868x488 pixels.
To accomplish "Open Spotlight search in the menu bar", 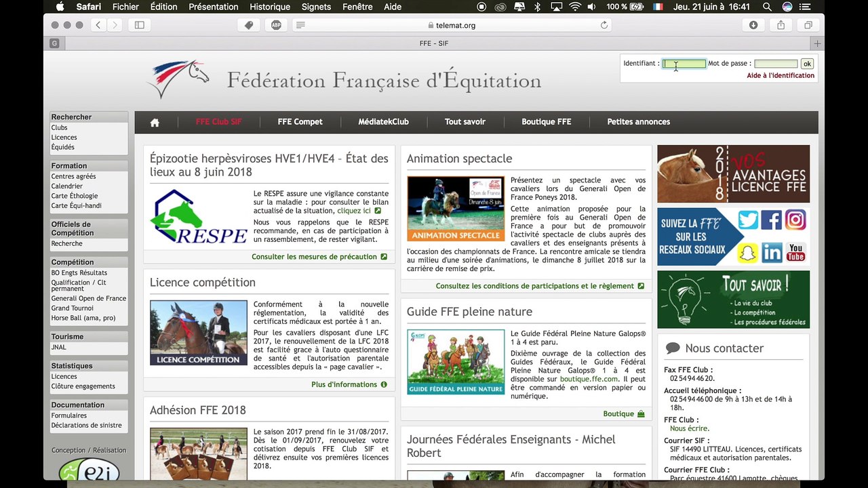I will tap(767, 7).
